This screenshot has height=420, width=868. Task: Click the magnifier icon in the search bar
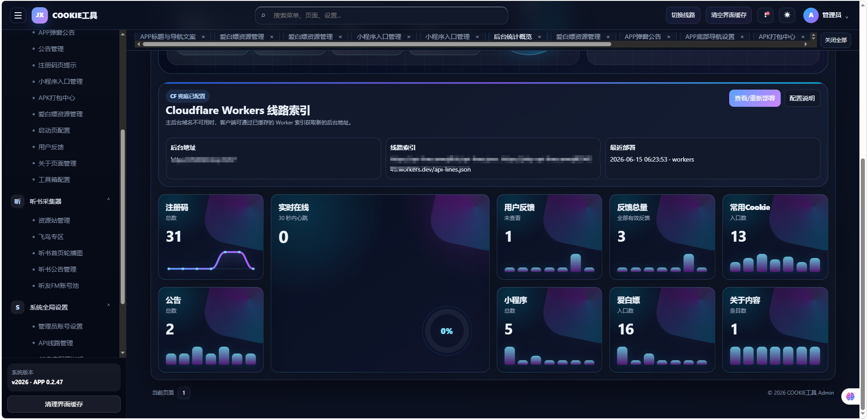263,15
